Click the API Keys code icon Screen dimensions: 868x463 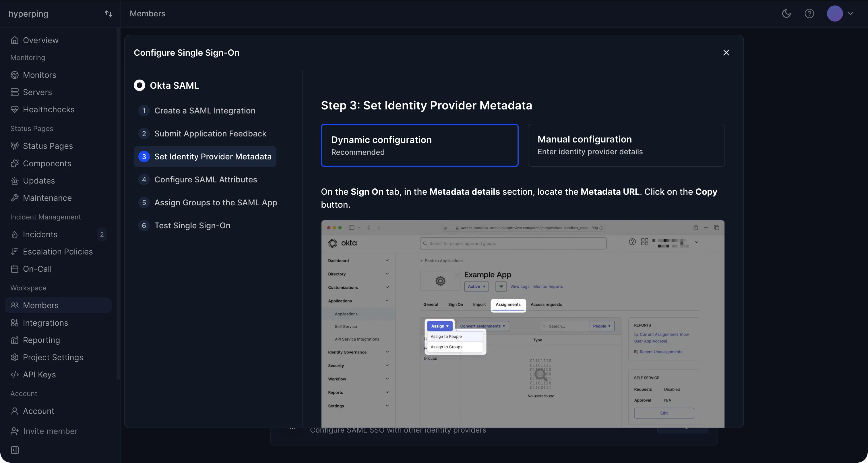click(14, 374)
